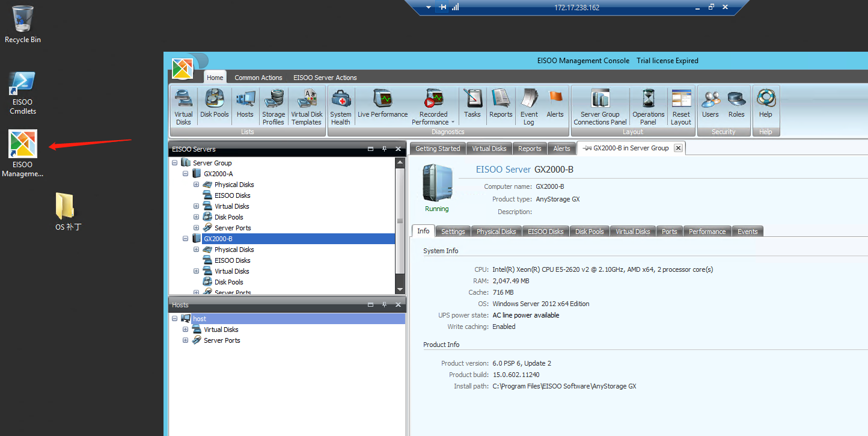
Task: Select EISOO Disks under GX2000-A
Action: pyautogui.click(x=232, y=195)
